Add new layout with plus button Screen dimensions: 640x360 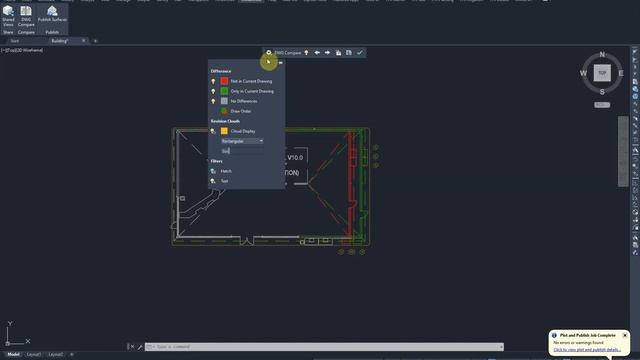[71, 354]
